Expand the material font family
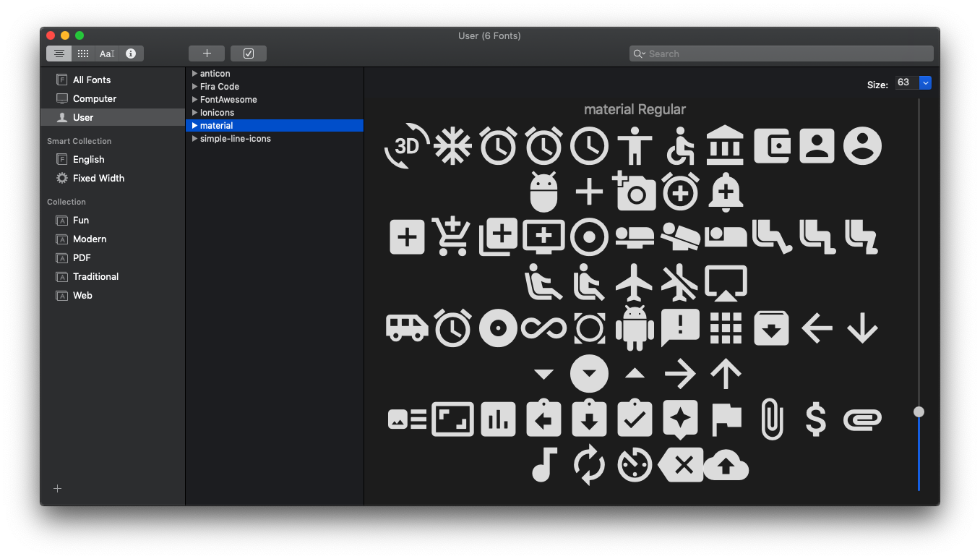 (x=194, y=126)
